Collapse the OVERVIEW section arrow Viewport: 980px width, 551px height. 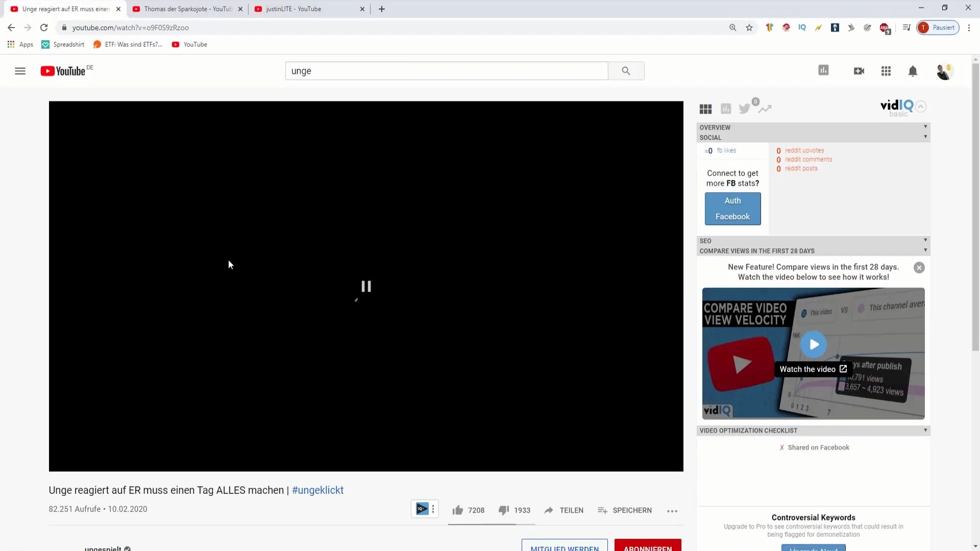click(925, 127)
